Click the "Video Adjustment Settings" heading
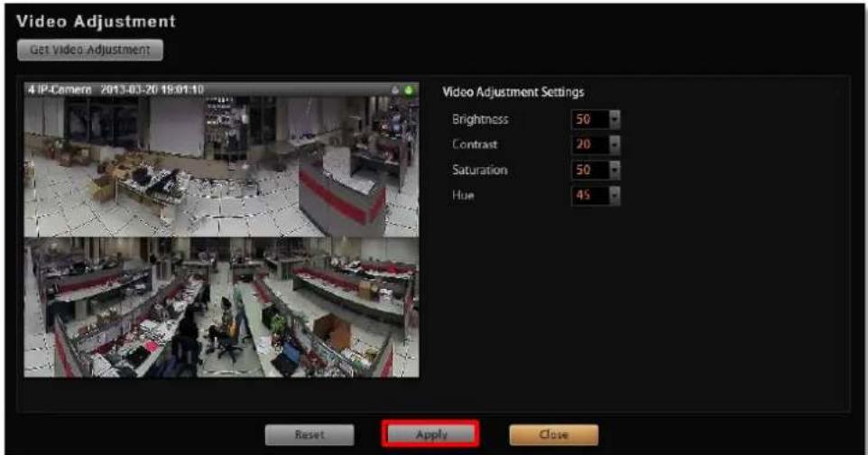Image resolution: width=868 pixels, height=455 pixels. coord(513,92)
